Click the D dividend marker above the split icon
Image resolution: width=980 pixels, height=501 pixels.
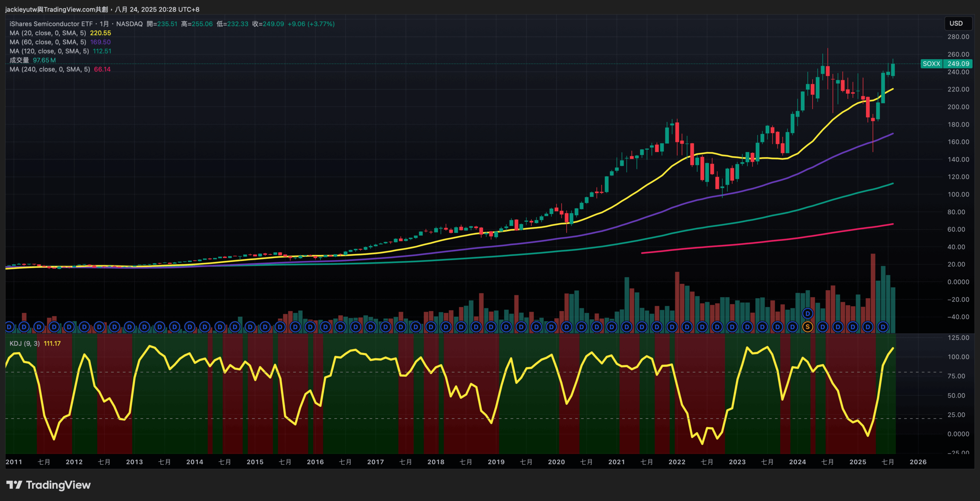pyautogui.click(x=807, y=314)
